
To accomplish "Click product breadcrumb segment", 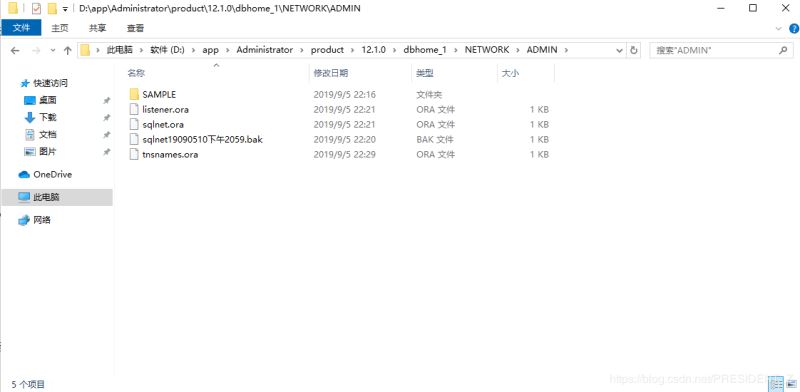I will pos(327,50).
